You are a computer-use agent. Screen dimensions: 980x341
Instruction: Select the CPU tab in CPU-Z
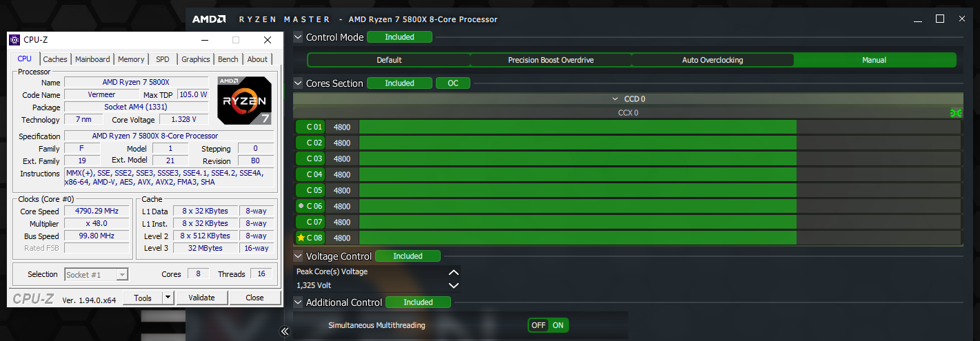point(25,59)
